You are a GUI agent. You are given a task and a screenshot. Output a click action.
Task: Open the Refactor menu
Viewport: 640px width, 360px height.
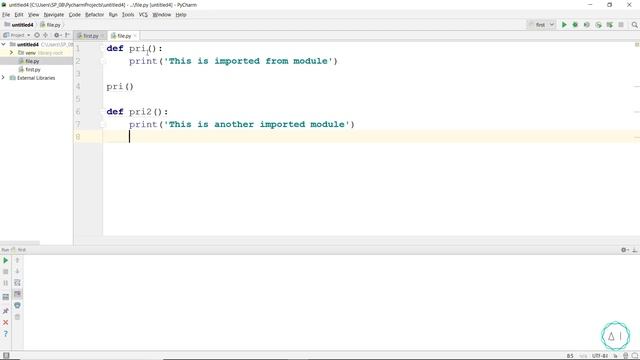[x=94, y=15]
